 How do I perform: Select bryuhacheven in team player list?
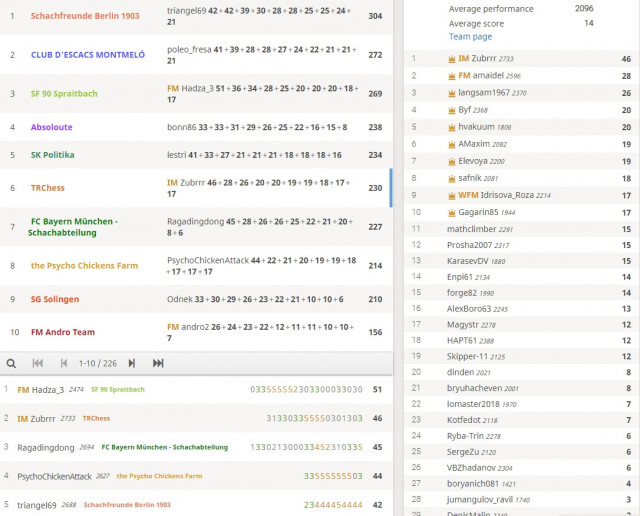pos(475,388)
